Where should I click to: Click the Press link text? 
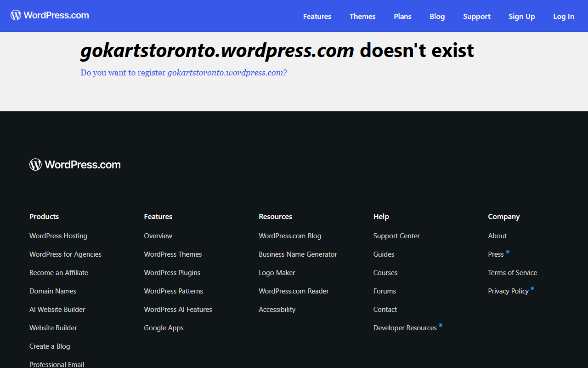pos(496,254)
